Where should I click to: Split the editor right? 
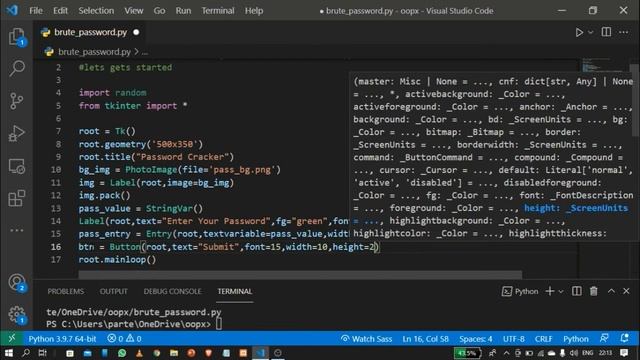[x=606, y=32]
